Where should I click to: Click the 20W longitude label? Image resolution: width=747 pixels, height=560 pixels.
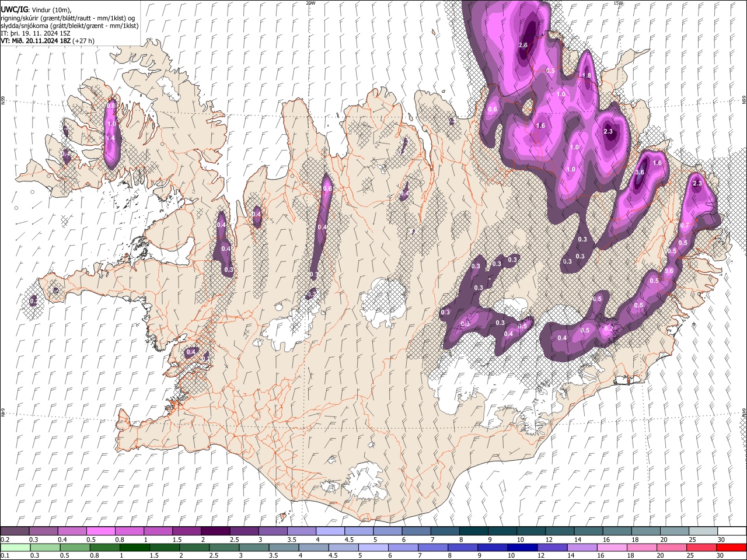pyautogui.click(x=310, y=3)
